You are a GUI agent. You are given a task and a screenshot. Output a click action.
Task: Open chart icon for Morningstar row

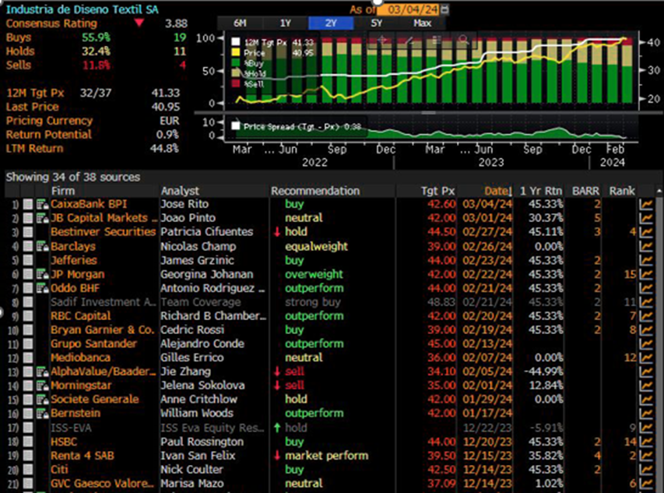(x=646, y=385)
